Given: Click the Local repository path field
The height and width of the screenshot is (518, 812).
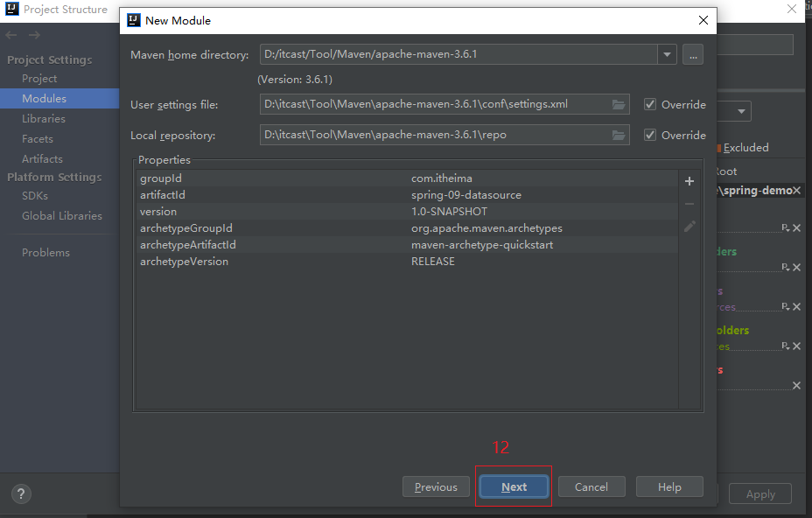Looking at the screenshot, I should (x=433, y=136).
